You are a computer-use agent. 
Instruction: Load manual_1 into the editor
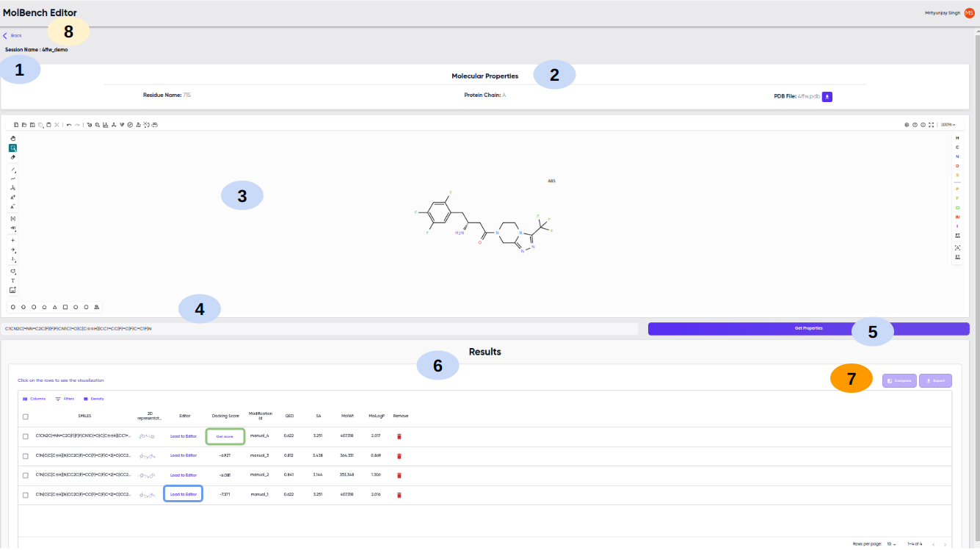pyautogui.click(x=184, y=495)
